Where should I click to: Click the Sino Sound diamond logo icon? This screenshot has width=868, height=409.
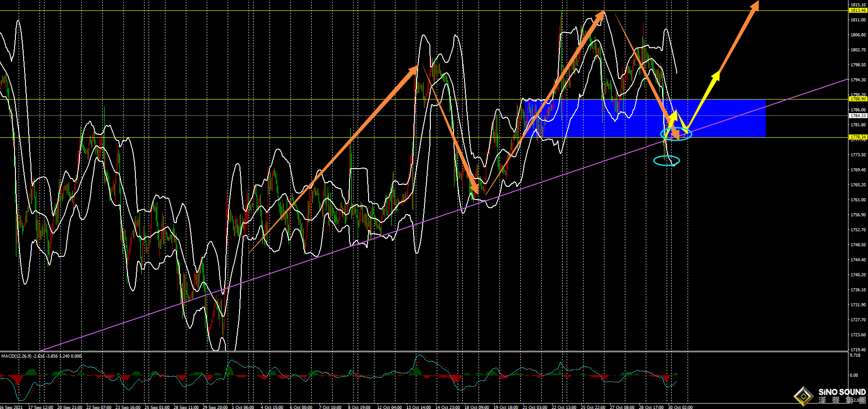coord(803,396)
